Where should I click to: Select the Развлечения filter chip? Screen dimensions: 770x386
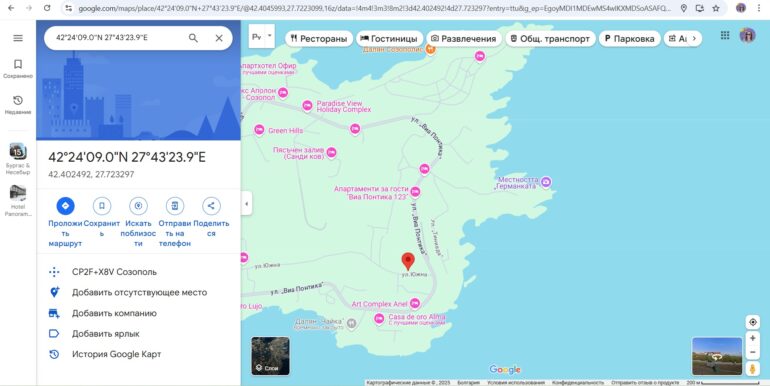(464, 38)
